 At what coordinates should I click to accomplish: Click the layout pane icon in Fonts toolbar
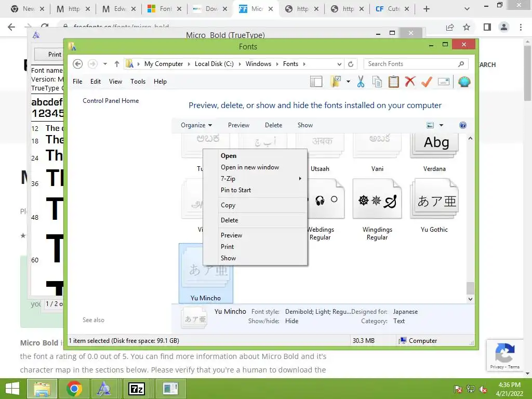(316, 82)
